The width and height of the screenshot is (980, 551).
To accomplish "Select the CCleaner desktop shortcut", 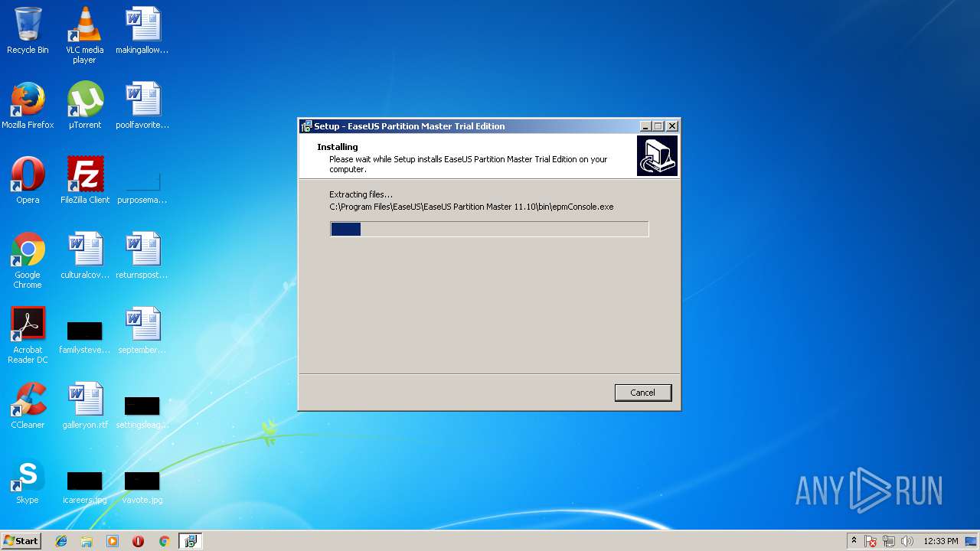I will click(x=28, y=406).
